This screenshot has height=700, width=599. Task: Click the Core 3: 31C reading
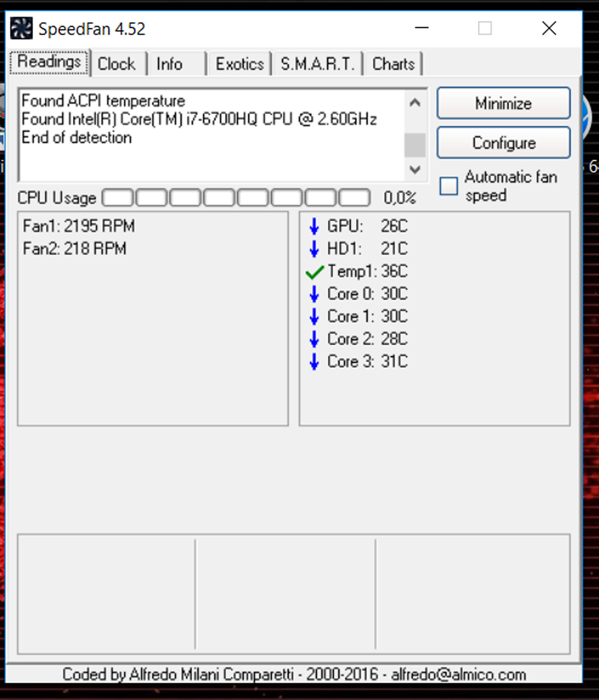point(368,361)
